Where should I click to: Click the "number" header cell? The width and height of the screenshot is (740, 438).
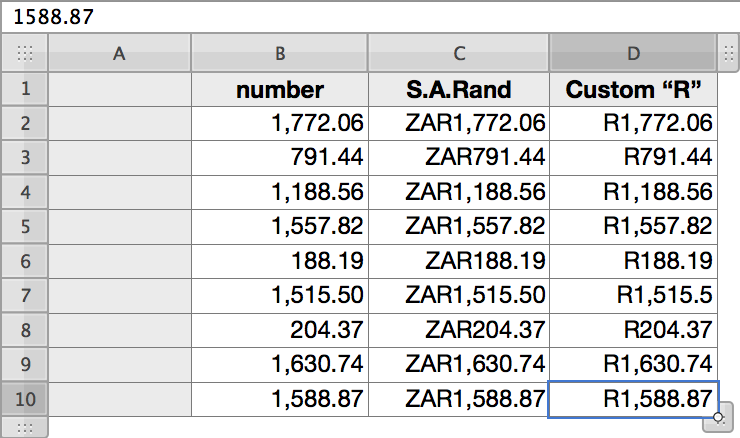tap(280, 89)
